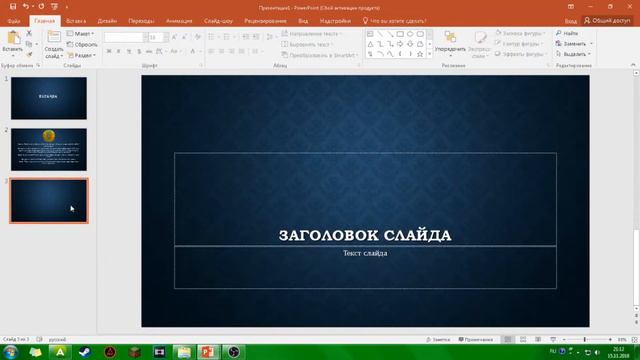Screen dimensions: 640x360
Task: Center the text alignment
Action: coord(221,51)
